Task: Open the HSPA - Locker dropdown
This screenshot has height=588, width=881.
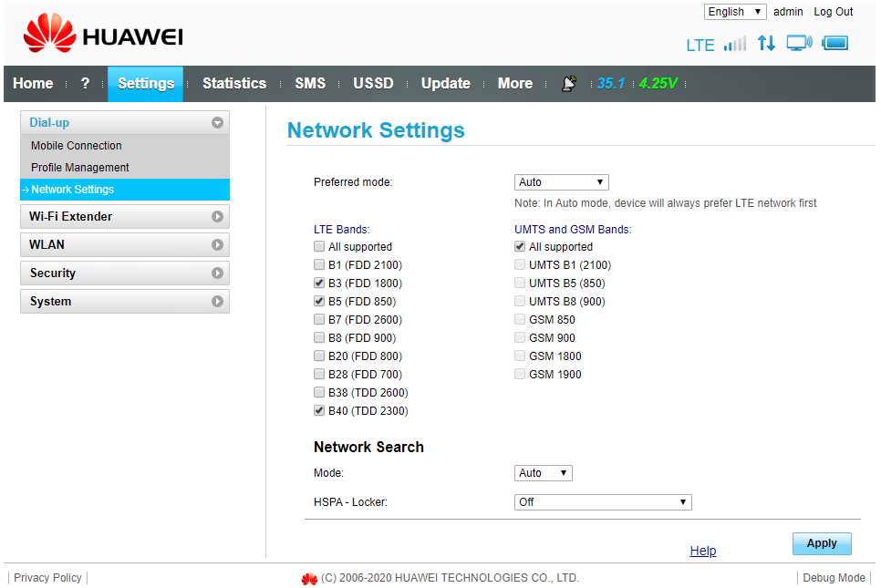Action: (x=603, y=502)
